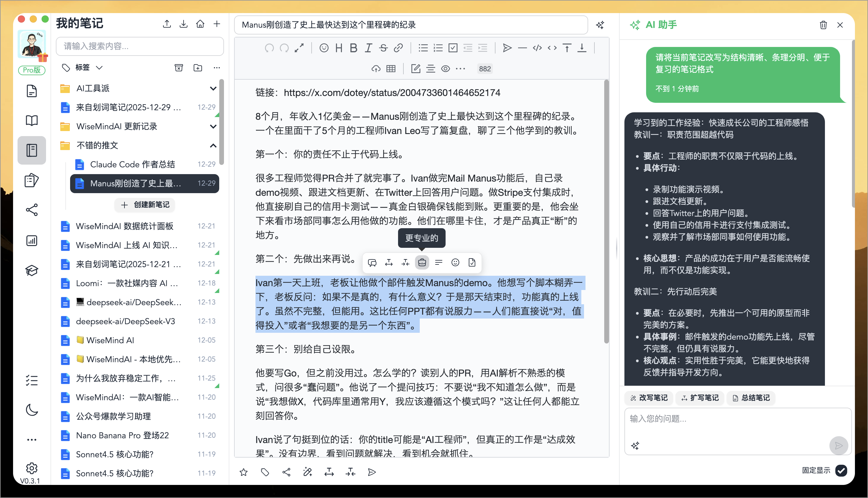Toggle italic text formatting
This screenshot has height=498, width=868.
click(368, 48)
